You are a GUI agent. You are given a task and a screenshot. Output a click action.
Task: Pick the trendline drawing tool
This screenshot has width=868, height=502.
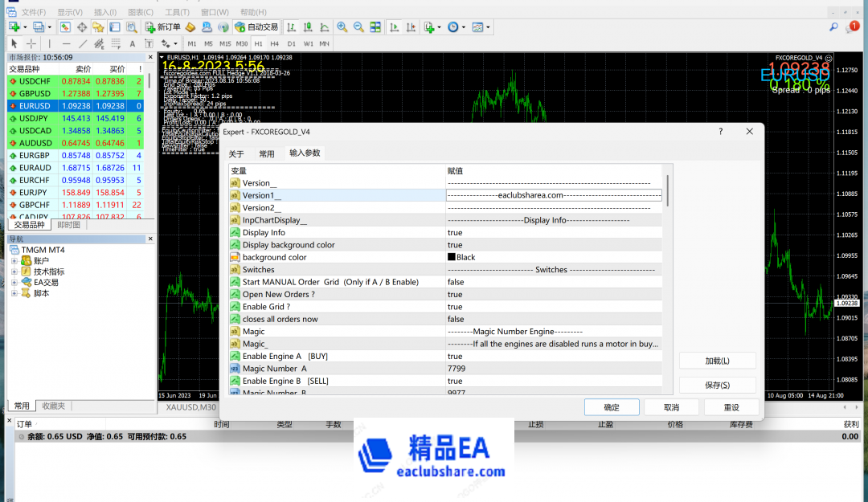83,43
